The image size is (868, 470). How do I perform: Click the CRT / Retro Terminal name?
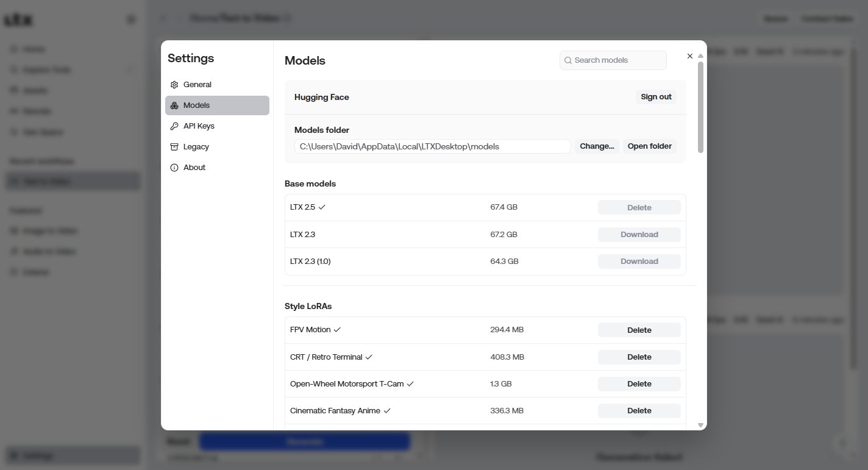tap(326, 357)
